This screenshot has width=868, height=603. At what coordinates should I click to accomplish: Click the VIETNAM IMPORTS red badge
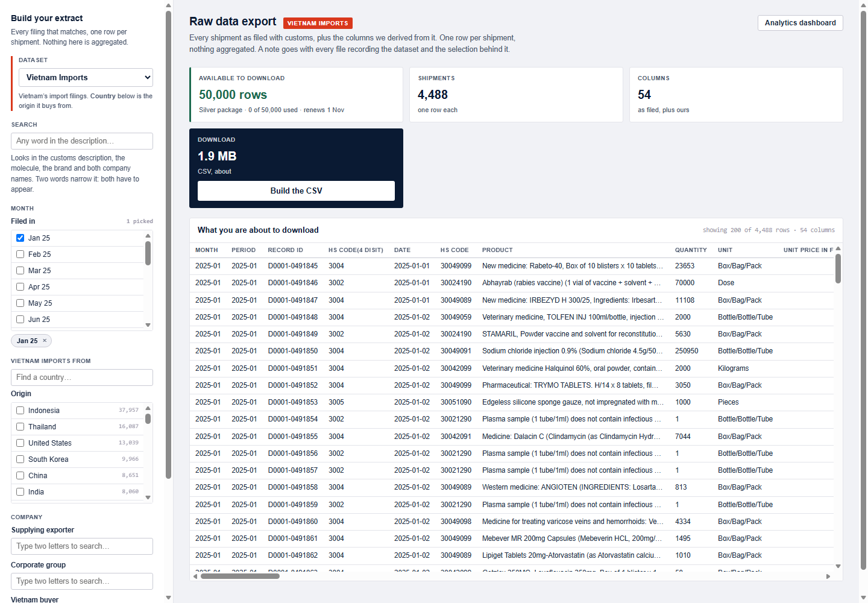318,23
